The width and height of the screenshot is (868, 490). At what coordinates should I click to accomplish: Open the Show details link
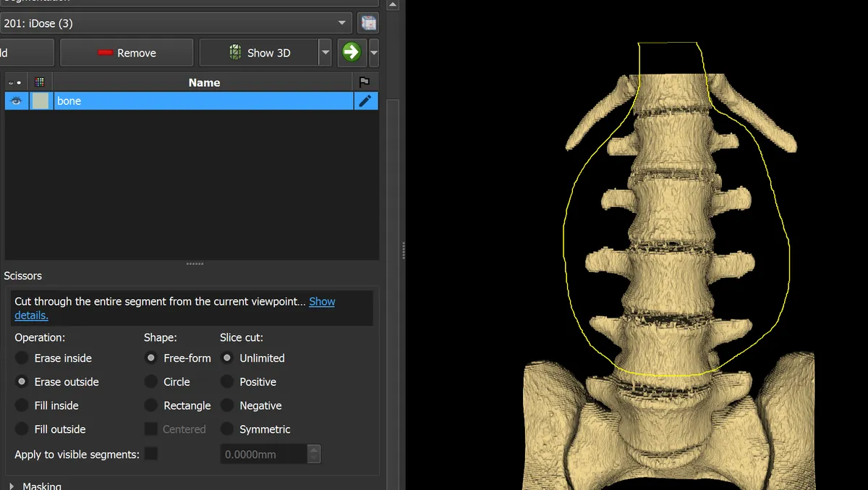(322, 302)
